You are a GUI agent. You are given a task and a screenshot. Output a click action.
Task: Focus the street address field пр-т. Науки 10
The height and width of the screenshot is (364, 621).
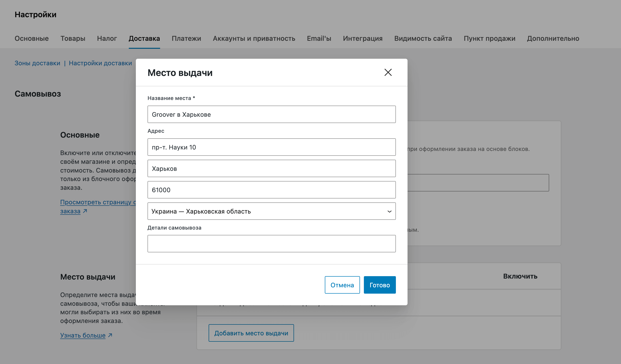coord(271,147)
